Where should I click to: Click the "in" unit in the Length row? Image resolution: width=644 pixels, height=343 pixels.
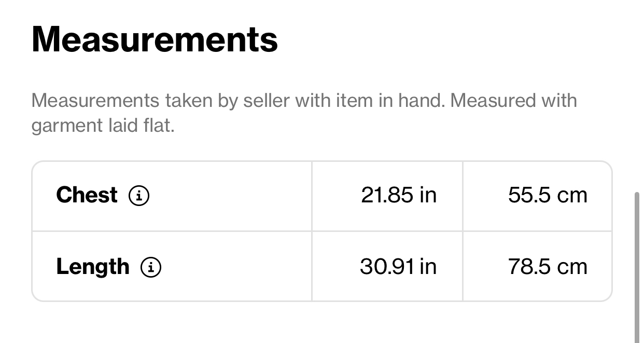428,267
